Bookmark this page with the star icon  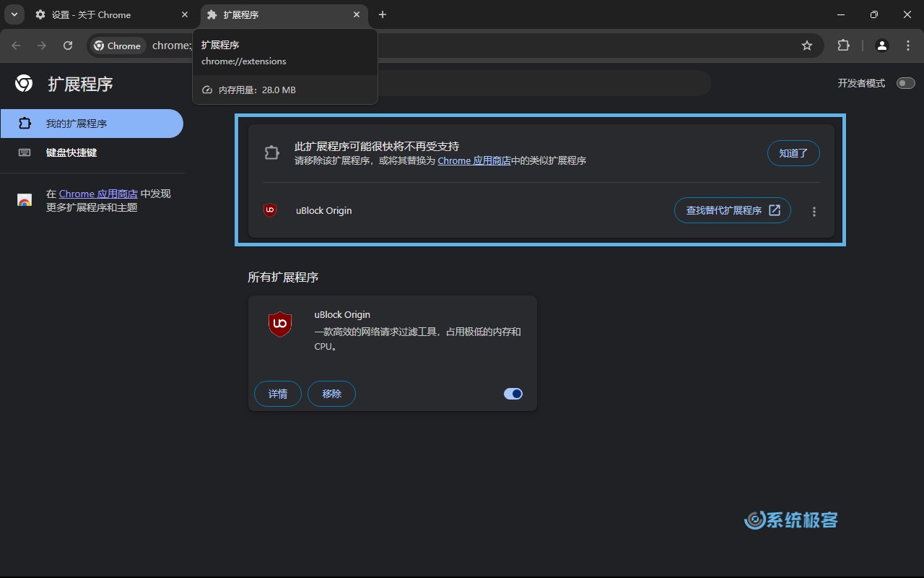tap(807, 46)
